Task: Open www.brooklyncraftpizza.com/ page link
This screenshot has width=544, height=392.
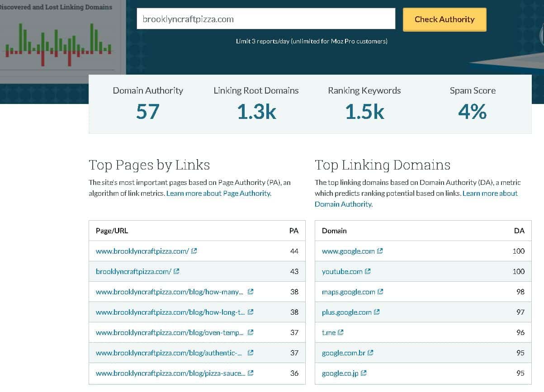Action: coord(142,251)
